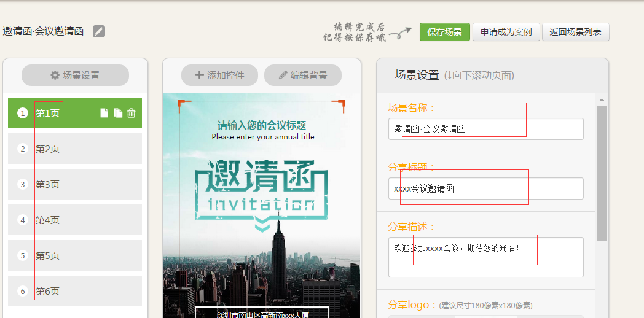Click the up arrow of the settings scrollbar
This screenshot has width=644, height=318.
pyautogui.click(x=602, y=99)
